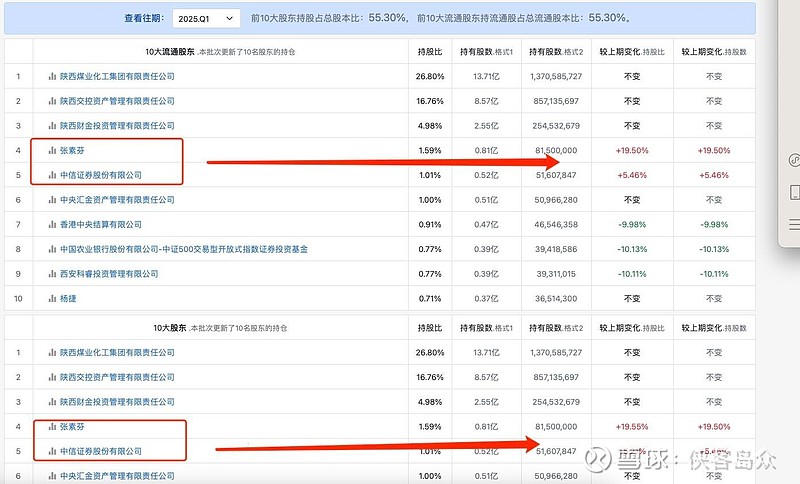Select 254,532,679 cell in 10大流通股东 table
Screen dimensions: 800x484
click(556, 125)
